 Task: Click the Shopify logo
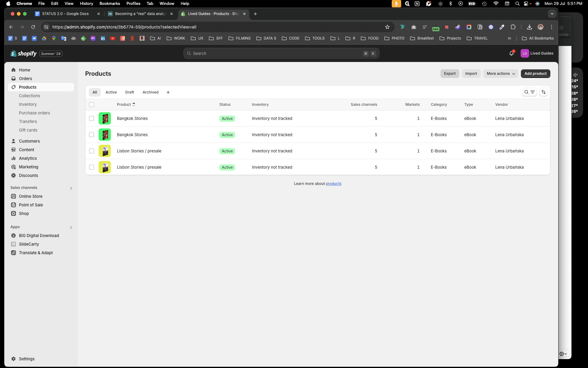tap(24, 53)
